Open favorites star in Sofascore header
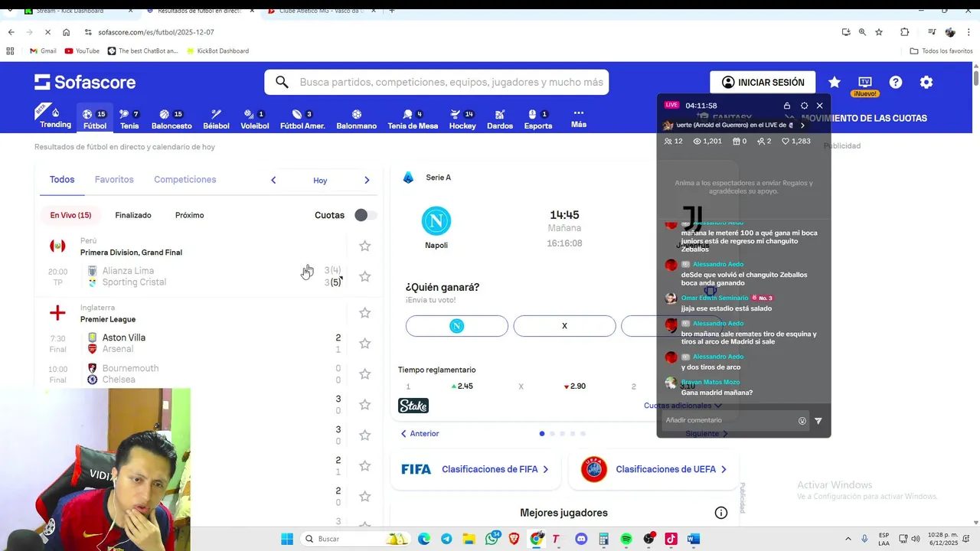Image resolution: width=980 pixels, height=551 pixels. (835, 82)
